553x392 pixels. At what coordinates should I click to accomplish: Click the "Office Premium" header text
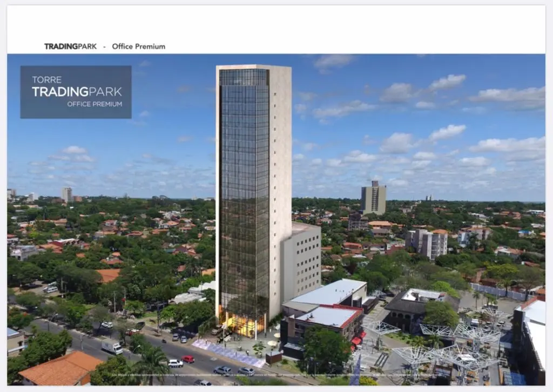click(139, 46)
